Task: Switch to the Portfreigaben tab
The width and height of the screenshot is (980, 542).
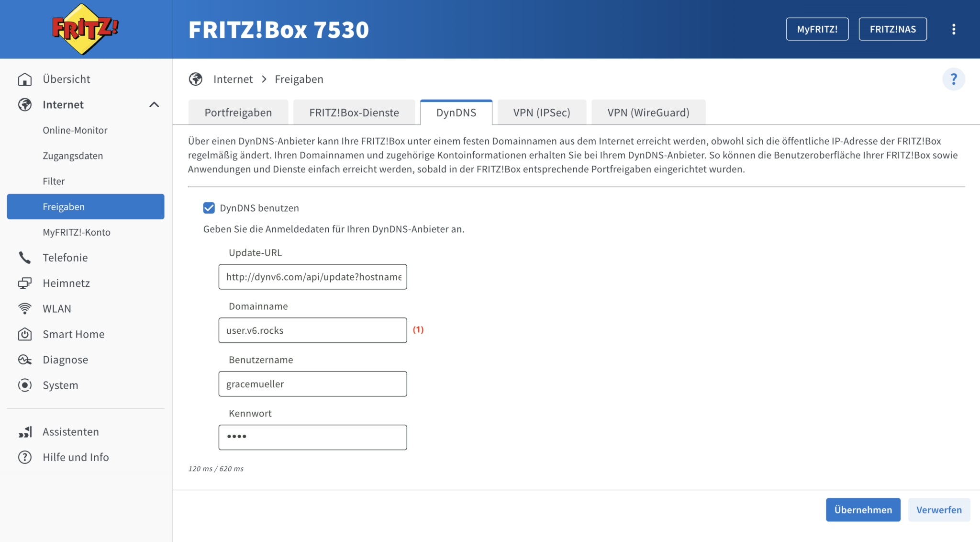Action: point(238,112)
